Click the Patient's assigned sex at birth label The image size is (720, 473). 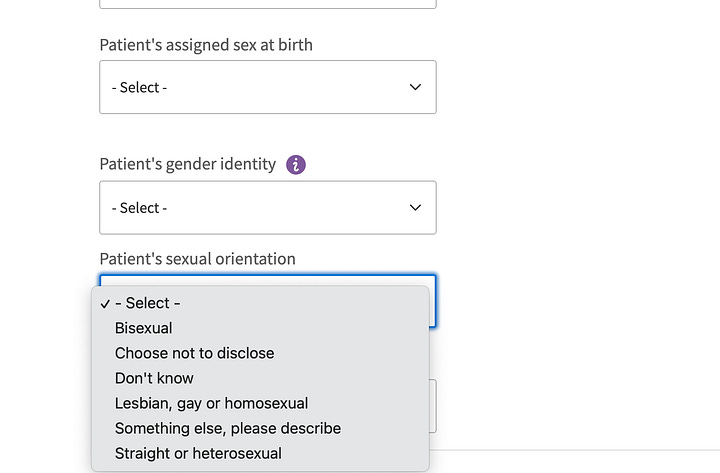tap(206, 45)
